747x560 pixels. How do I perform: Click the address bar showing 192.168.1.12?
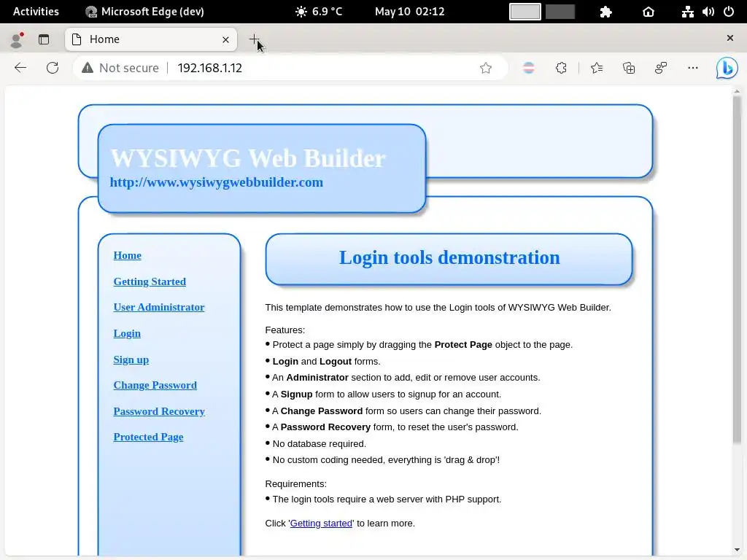click(x=290, y=68)
